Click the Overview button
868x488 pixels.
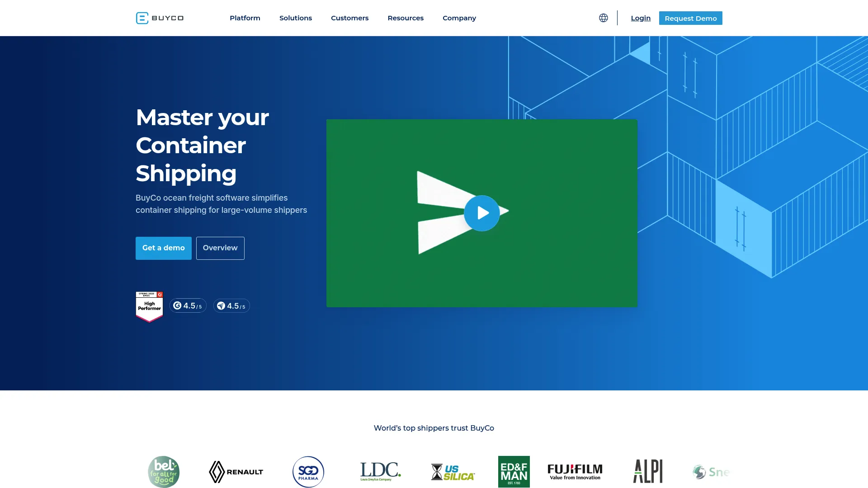(x=220, y=248)
